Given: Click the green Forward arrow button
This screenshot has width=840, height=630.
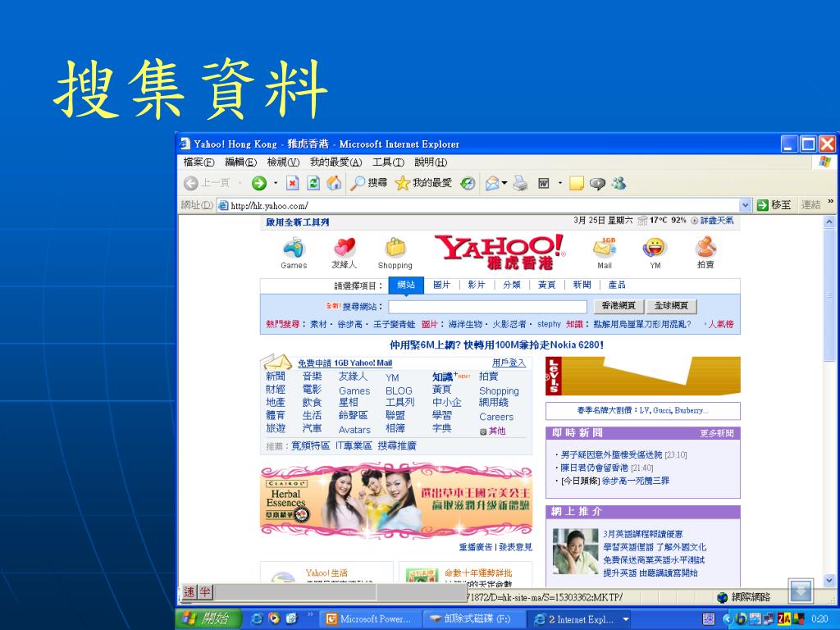Looking at the screenshot, I should pyautogui.click(x=258, y=183).
